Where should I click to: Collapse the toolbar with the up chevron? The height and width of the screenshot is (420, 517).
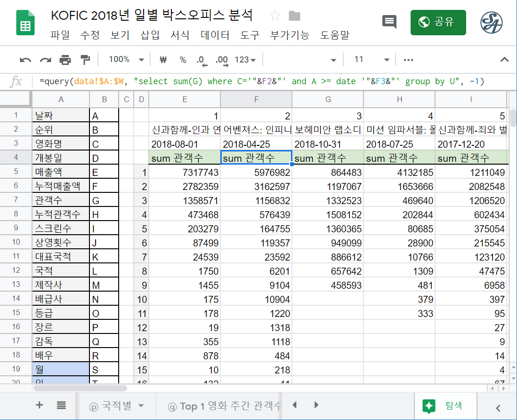tap(504, 60)
